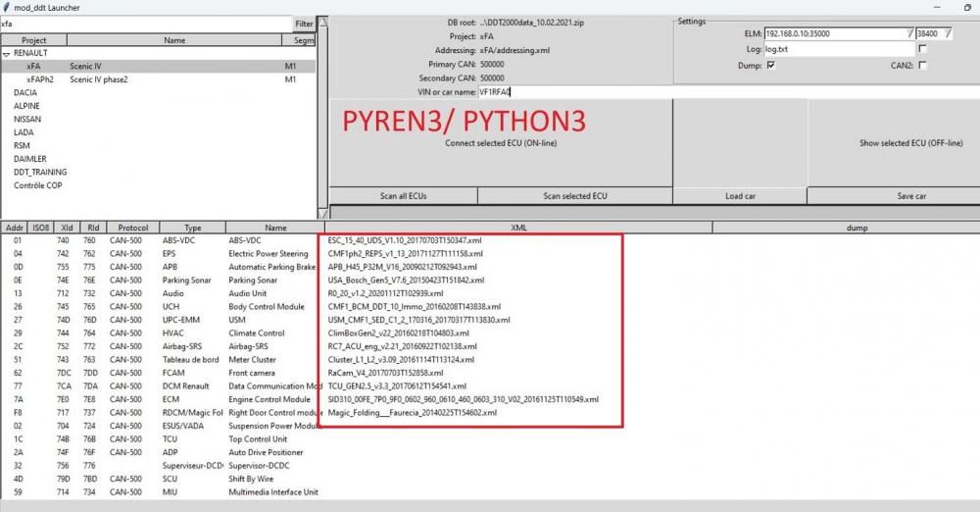Viewport: 980px width, 512px height.
Task: Select DAIMLER in project tree
Action: tap(30, 159)
